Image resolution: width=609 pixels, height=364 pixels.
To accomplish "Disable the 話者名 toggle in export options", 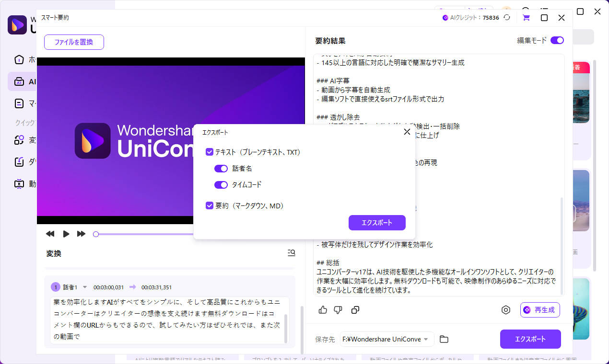I will (221, 169).
